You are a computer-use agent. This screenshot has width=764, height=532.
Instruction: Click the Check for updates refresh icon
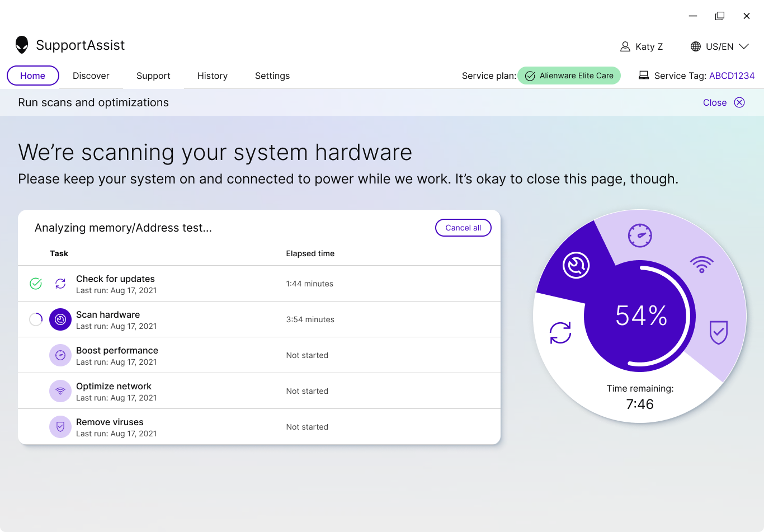point(60,284)
